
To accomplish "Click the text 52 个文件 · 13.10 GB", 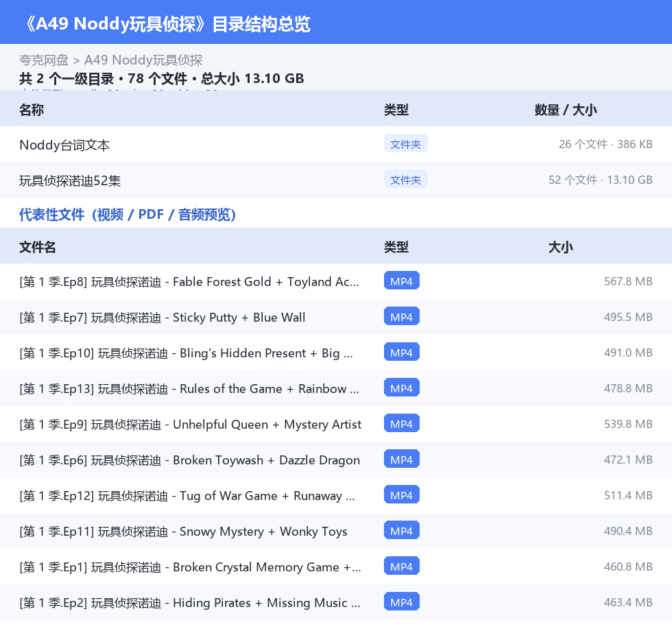I will pos(601,180).
